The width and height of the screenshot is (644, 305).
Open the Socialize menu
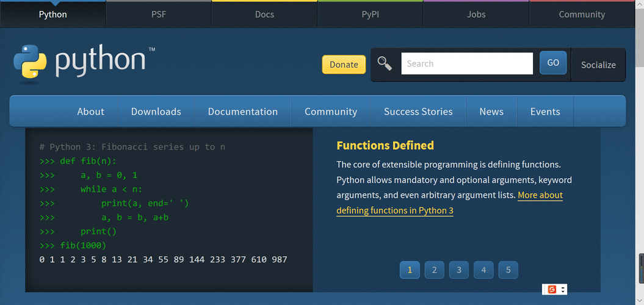click(598, 65)
